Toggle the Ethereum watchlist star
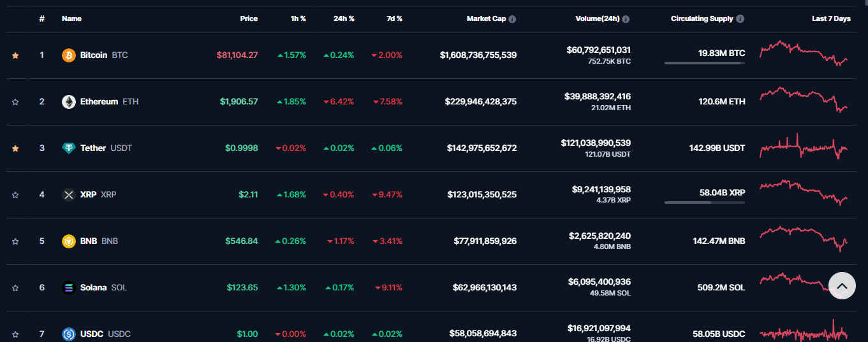The height and width of the screenshot is (342, 868). coord(15,102)
